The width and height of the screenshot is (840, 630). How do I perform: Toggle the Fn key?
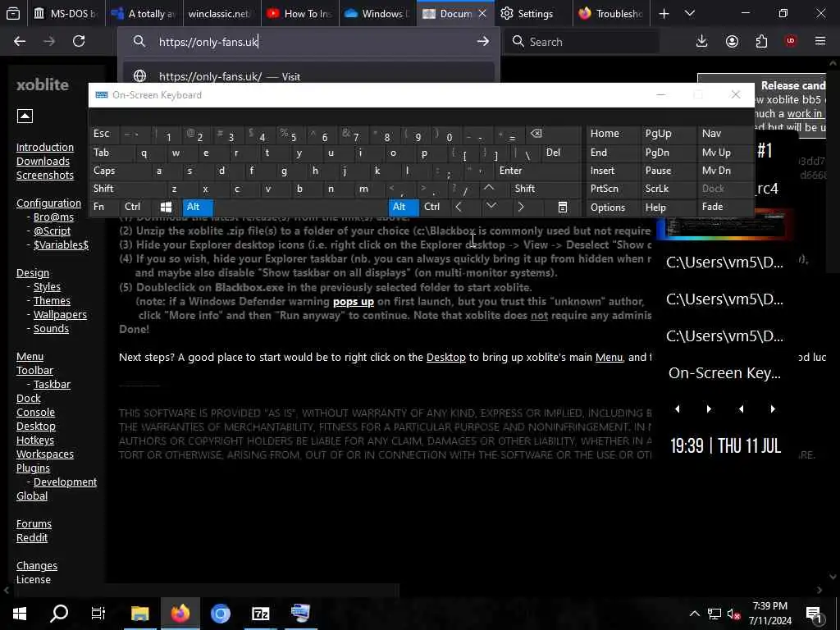(105, 207)
